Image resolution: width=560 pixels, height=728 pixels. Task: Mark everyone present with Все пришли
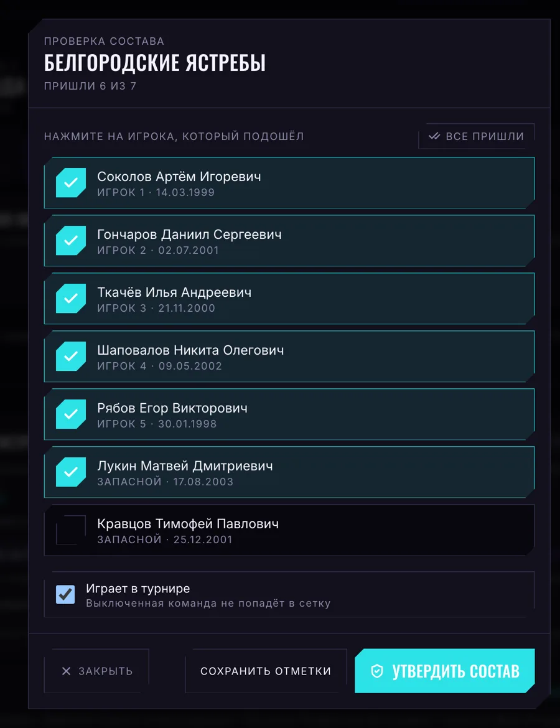[477, 136]
